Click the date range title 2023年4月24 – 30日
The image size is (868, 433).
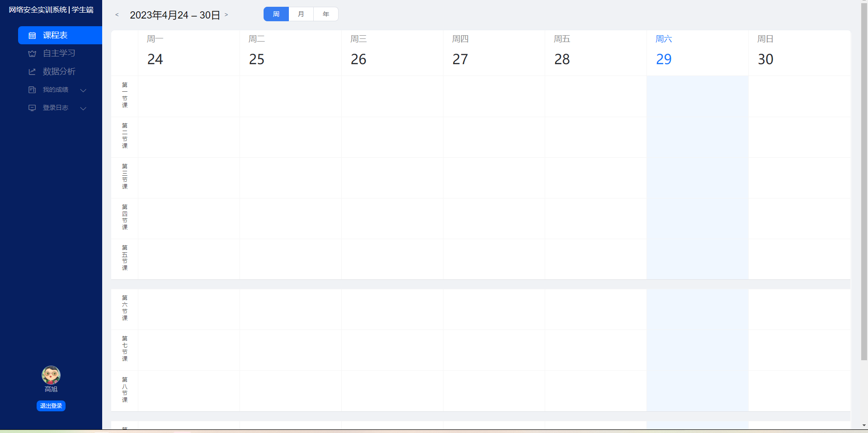click(175, 15)
